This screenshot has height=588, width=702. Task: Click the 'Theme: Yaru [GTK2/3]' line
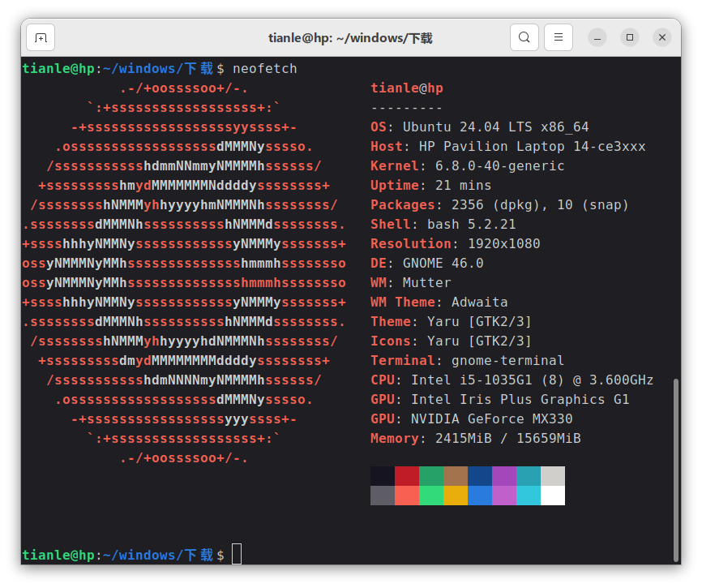[x=452, y=322]
